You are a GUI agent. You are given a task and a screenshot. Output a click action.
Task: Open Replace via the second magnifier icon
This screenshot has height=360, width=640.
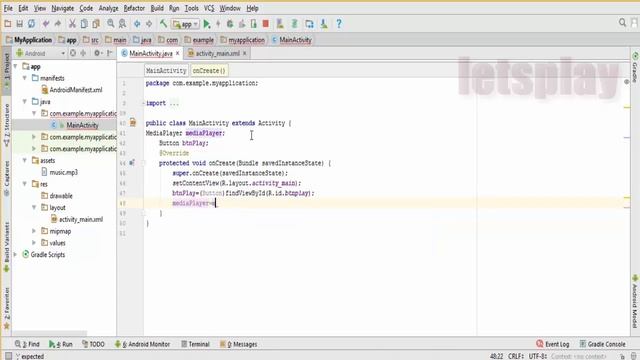tap(122, 24)
